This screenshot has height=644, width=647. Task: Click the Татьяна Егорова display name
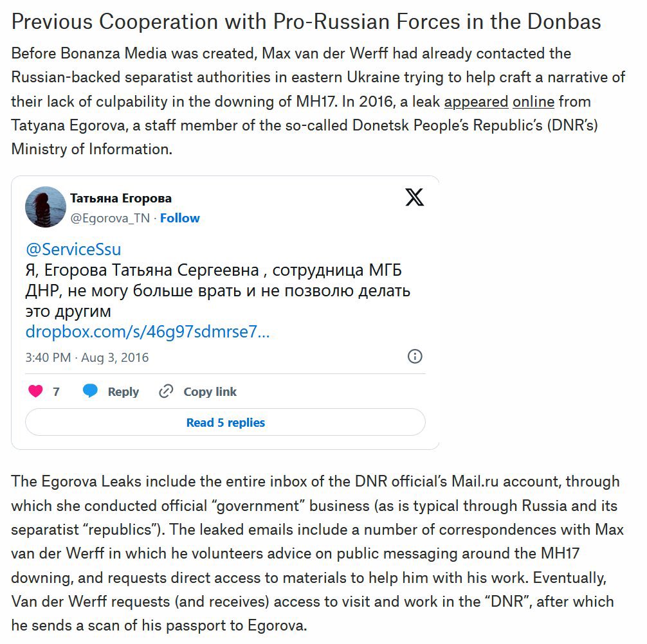tap(121, 199)
